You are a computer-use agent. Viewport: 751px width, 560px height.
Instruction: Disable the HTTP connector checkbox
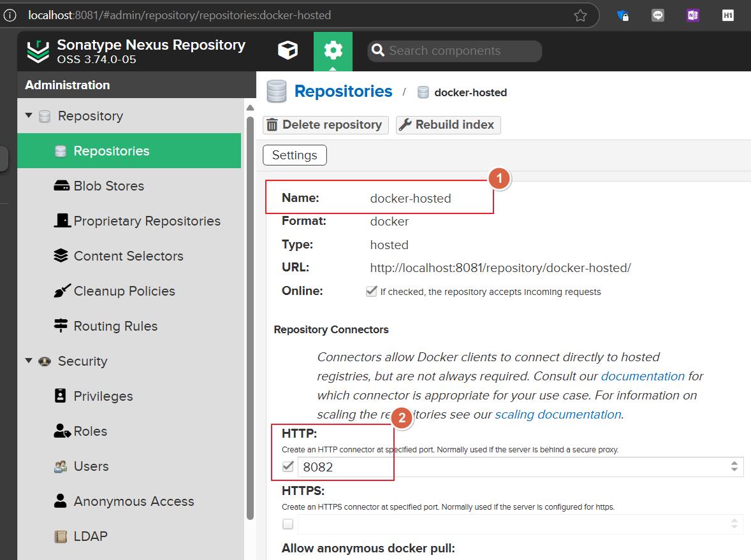[288, 466]
